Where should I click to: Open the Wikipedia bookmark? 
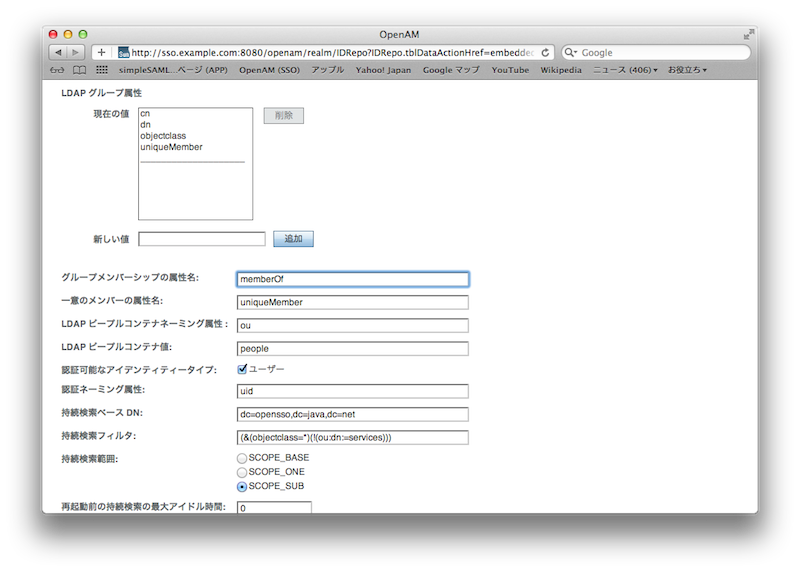click(x=560, y=70)
